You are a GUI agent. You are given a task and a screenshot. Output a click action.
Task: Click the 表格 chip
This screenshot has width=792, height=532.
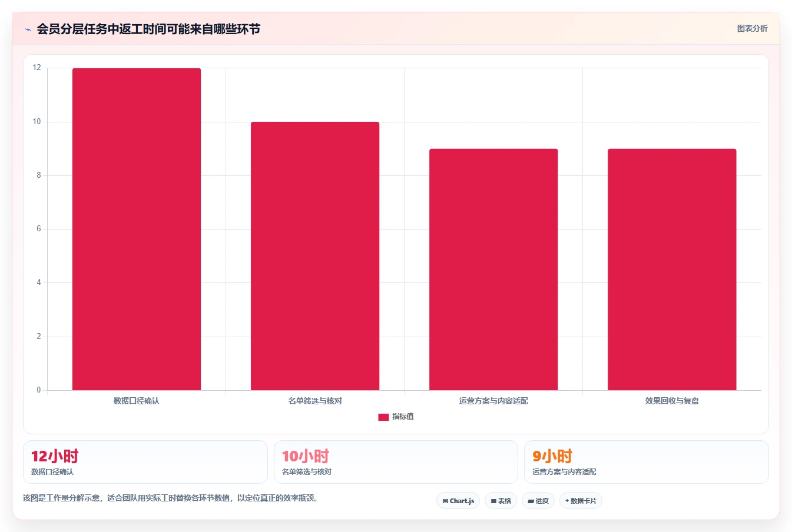click(501, 501)
